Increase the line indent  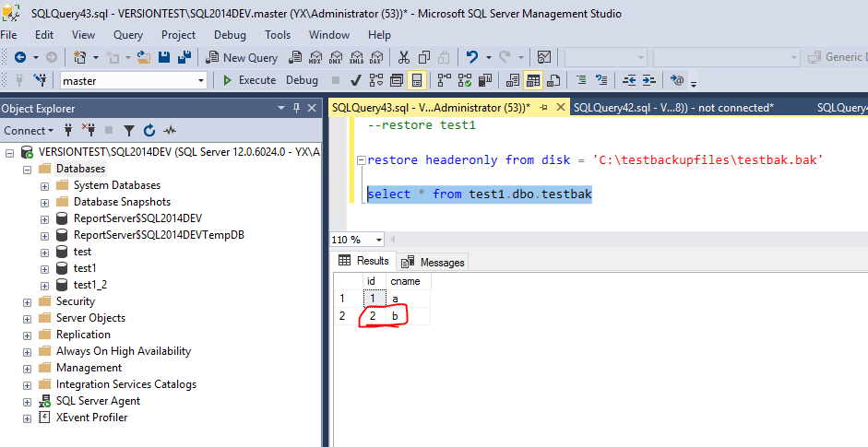click(649, 81)
